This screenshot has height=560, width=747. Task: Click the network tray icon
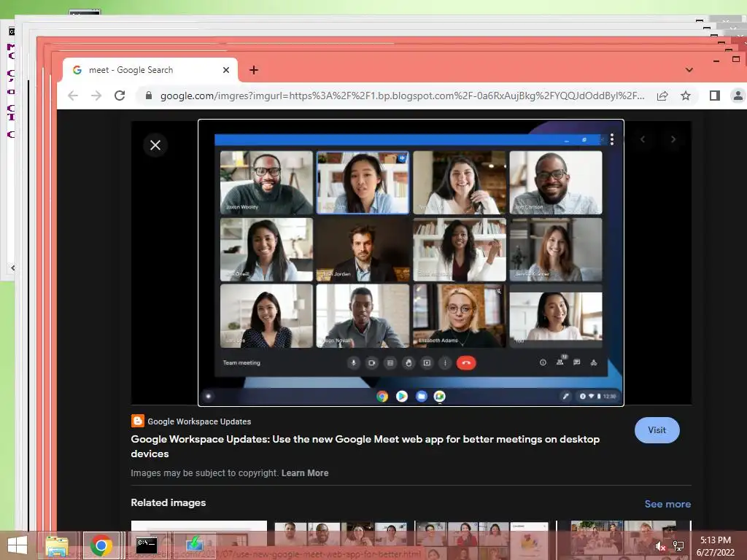tap(678, 546)
